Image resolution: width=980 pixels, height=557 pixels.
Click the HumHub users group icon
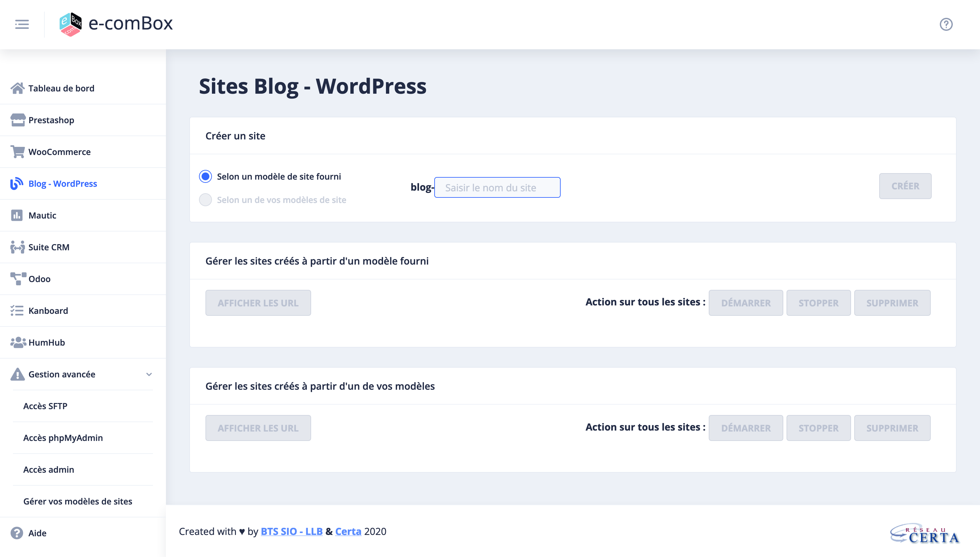point(18,342)
